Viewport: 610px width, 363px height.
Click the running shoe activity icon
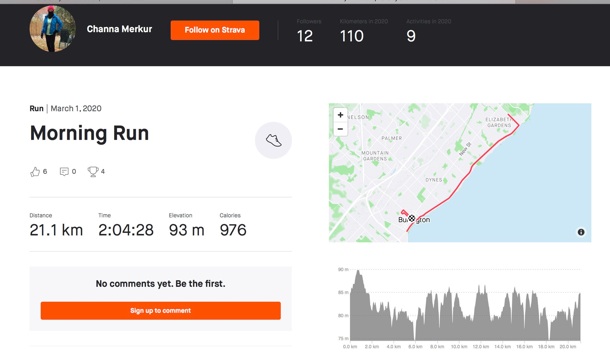(x=273, y=140)
